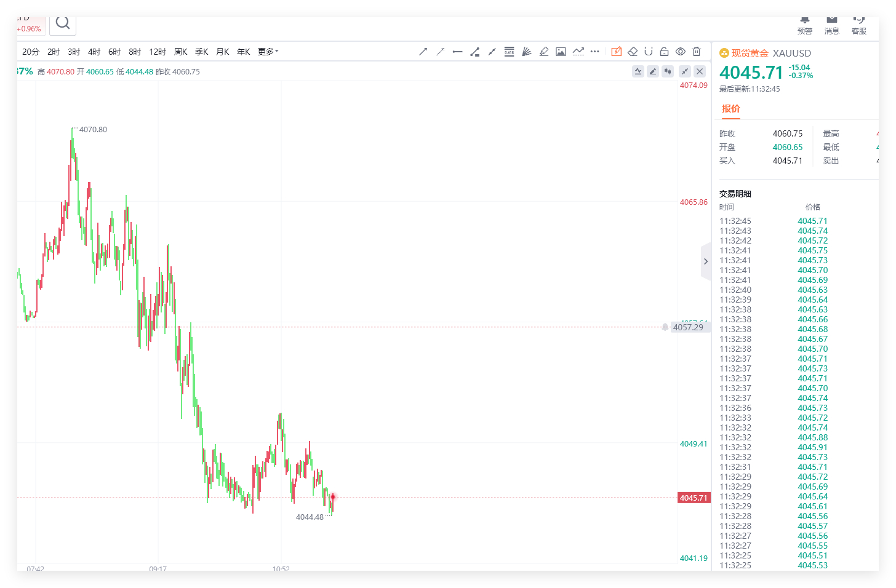Switch to the 月K timeframe
Screen dimensions: 896x588
click(223, 52)
